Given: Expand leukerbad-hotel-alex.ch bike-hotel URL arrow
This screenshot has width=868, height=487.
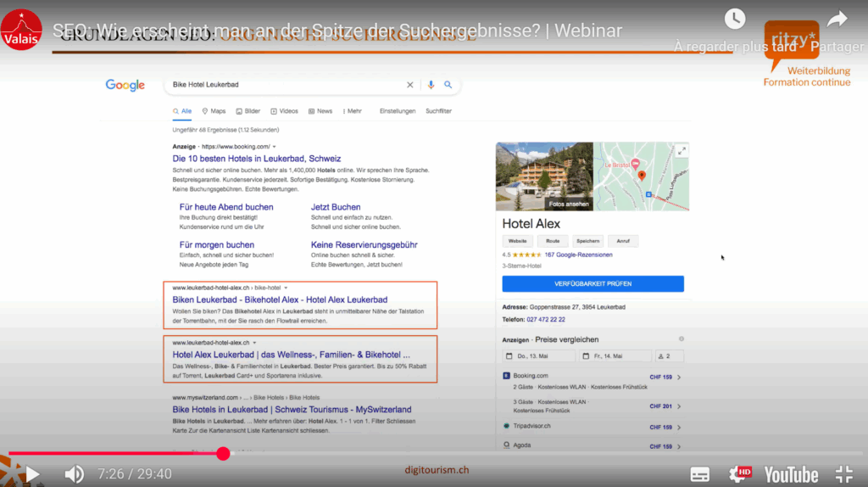Looking at the screenshot, I should [286, 288].
